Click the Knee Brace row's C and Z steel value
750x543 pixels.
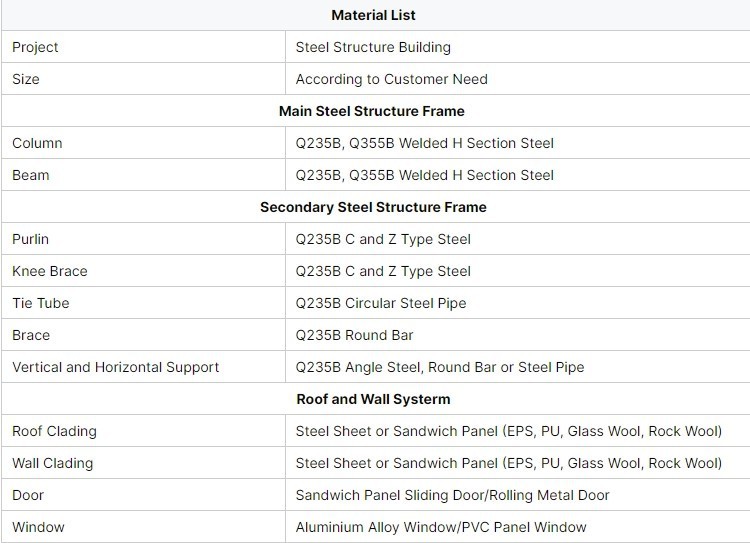click(x=383, y=271)
